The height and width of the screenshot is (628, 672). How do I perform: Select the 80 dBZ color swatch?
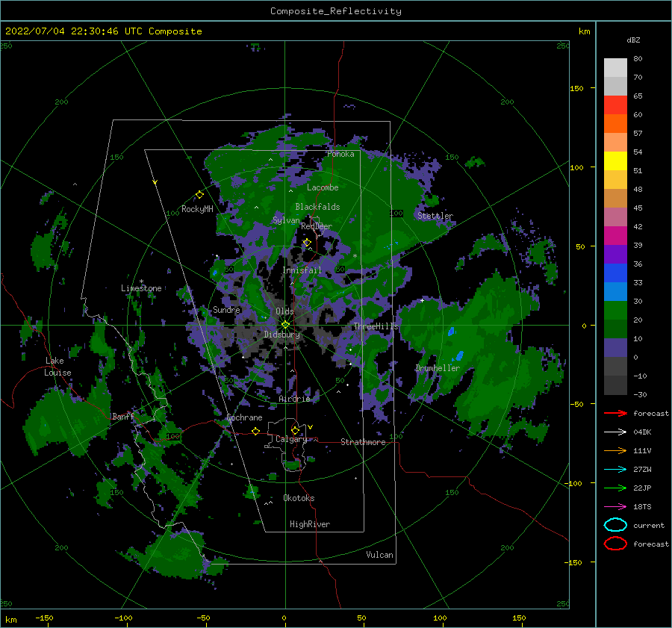[x=615, y=68]
